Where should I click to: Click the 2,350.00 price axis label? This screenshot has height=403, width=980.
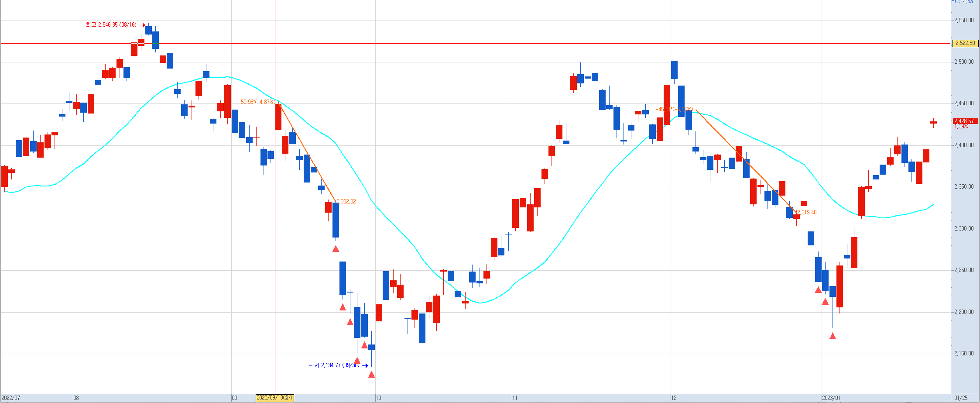[x=964, y=187]
